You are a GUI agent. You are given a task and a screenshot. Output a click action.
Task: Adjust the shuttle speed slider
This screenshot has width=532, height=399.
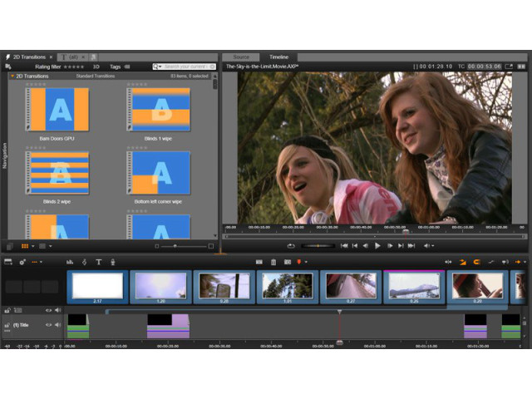[x=318, y=246]
